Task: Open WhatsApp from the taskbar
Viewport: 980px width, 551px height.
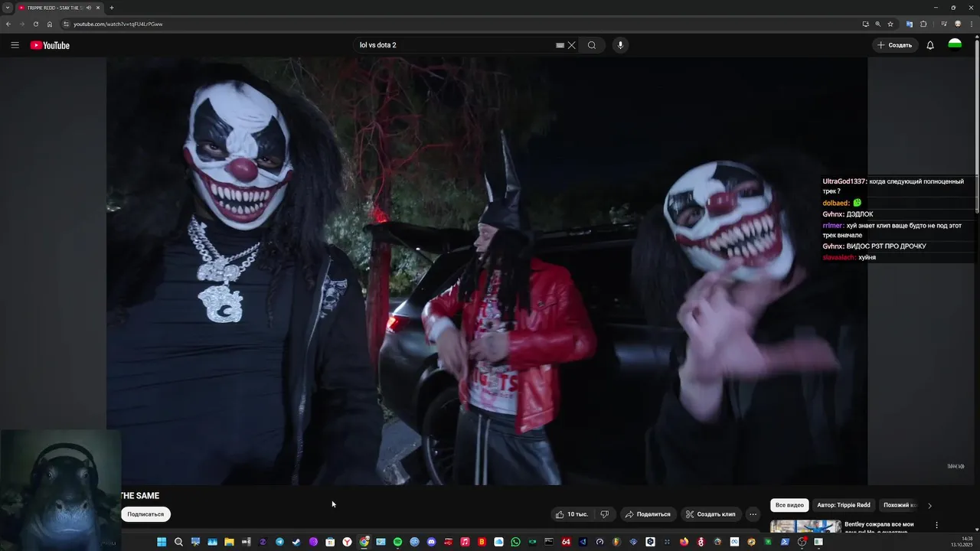Action: (x=515, y=542)
